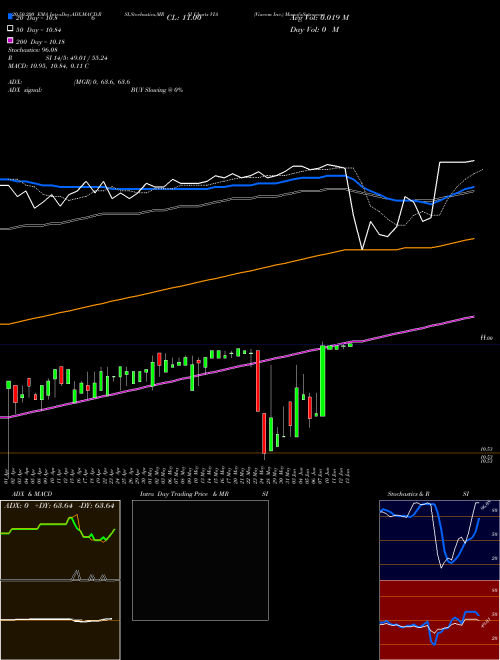Select the '200 Day - 10.18' legend text

coord(40,42)
